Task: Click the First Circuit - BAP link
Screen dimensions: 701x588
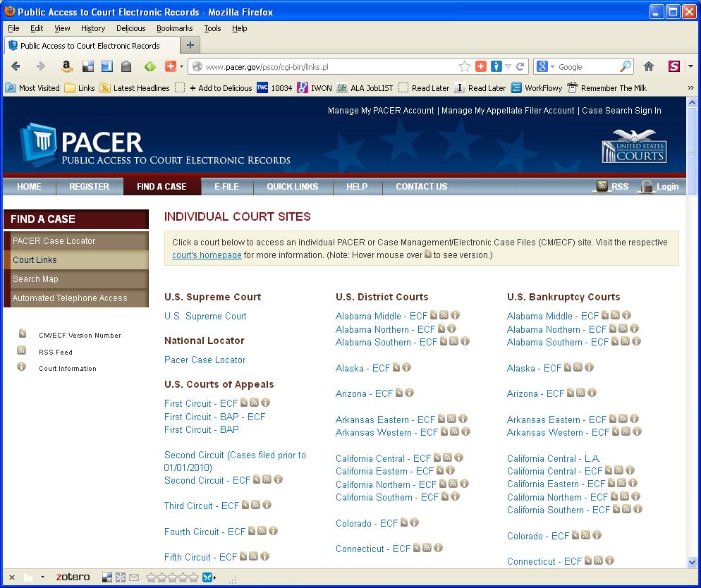Action: (201, 429)
